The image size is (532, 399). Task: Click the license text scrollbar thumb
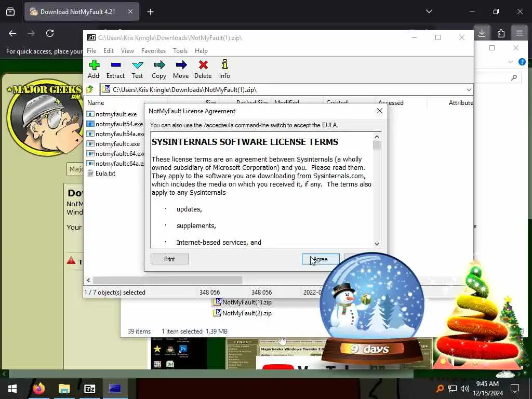(377, 145)
